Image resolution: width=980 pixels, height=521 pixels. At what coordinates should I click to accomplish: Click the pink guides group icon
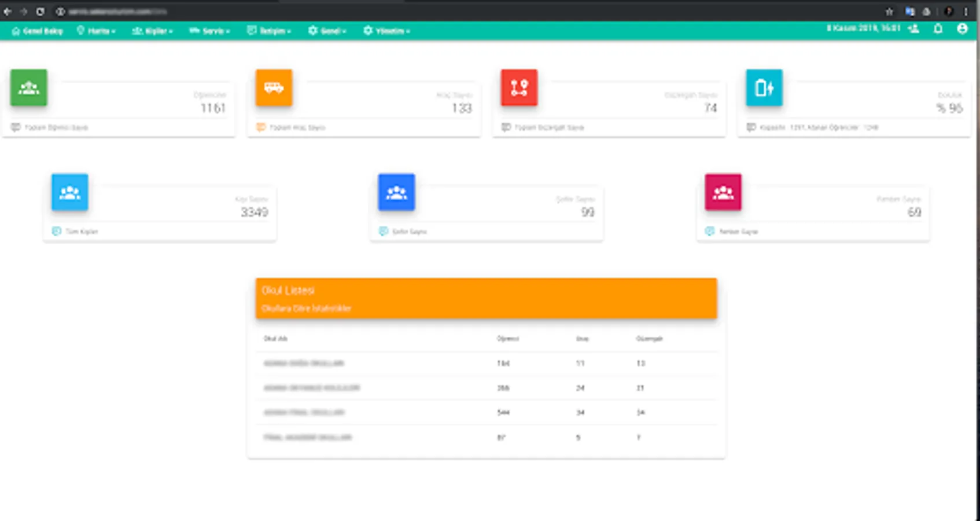723,192
